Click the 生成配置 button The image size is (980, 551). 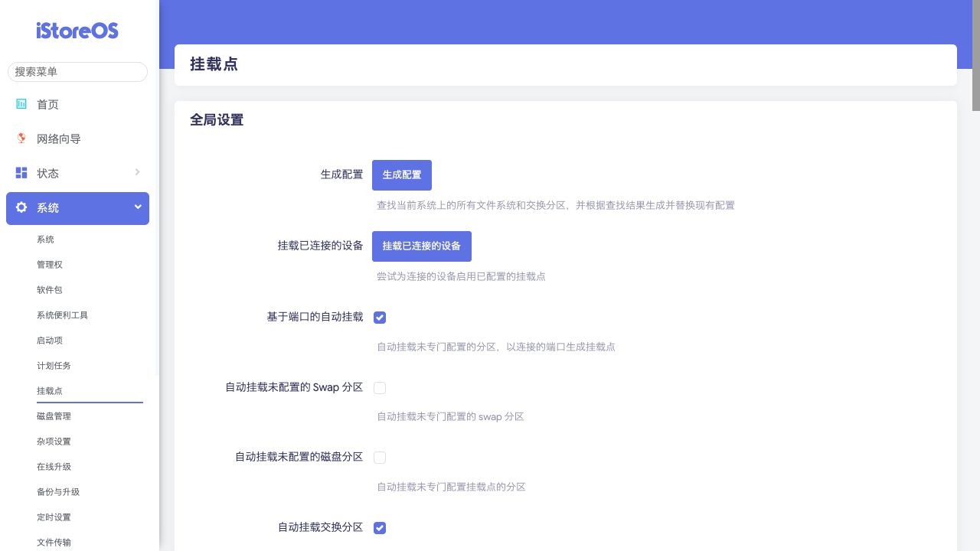tap(402, 175)
